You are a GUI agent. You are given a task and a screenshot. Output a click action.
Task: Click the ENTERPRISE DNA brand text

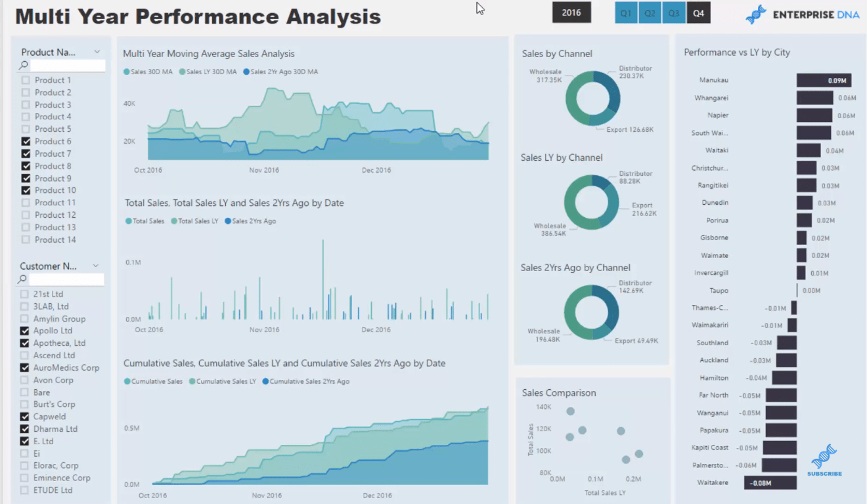(x=816, y=14)
